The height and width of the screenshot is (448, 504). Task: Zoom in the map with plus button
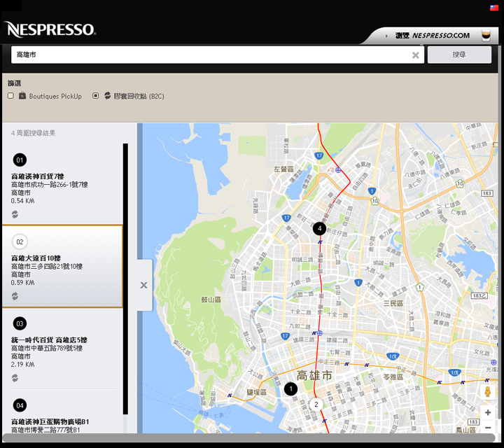coord(488,413)
